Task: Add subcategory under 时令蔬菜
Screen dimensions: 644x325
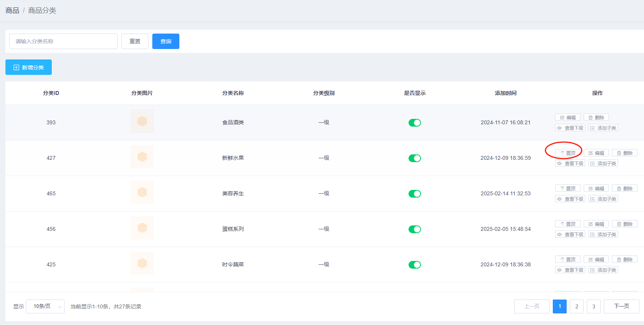Action: [603, 270]
